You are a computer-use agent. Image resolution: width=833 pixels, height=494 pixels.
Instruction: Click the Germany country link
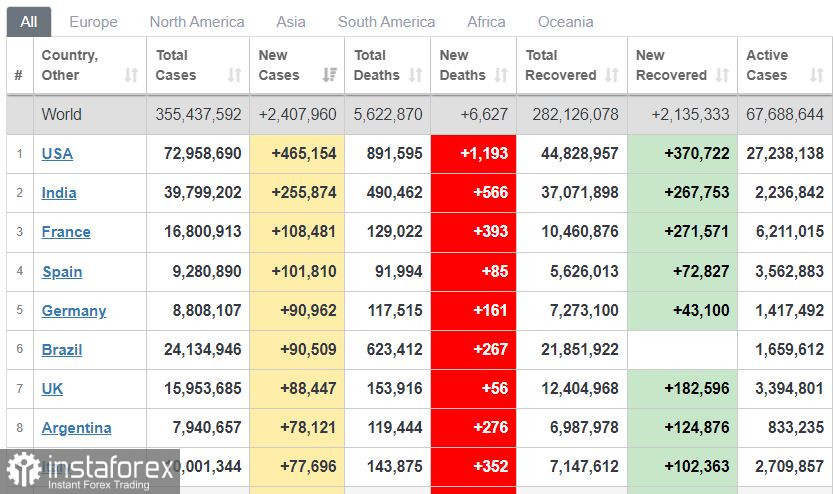(74, 310)
